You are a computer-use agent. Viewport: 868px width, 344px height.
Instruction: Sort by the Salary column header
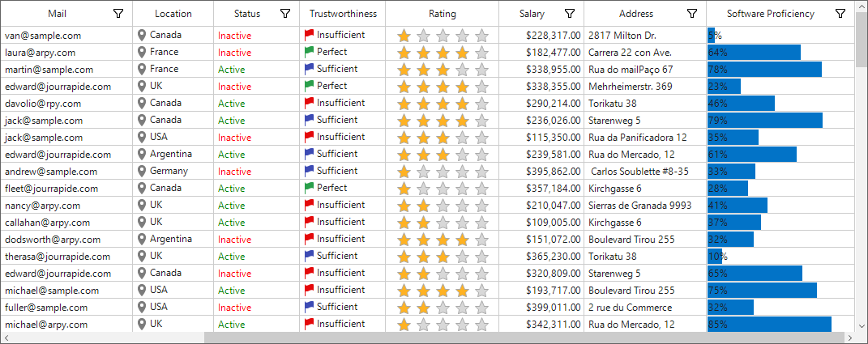(x=532, y=14)
